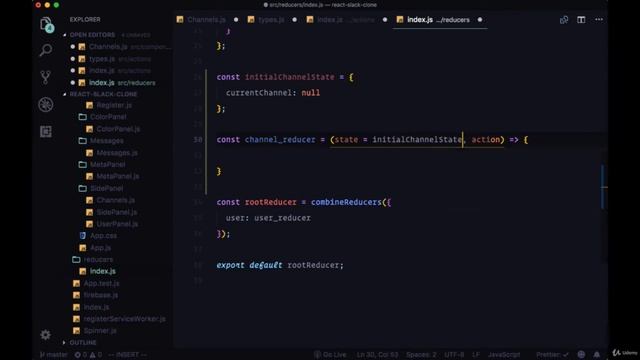Open the Explorer view in activity bar

coord(46,24)
